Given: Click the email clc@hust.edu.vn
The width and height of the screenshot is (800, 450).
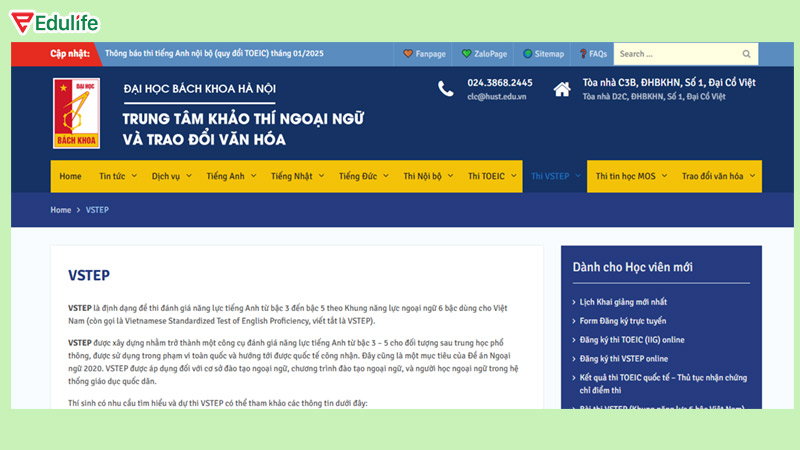Looking at the screenshot, I should 496,96.
